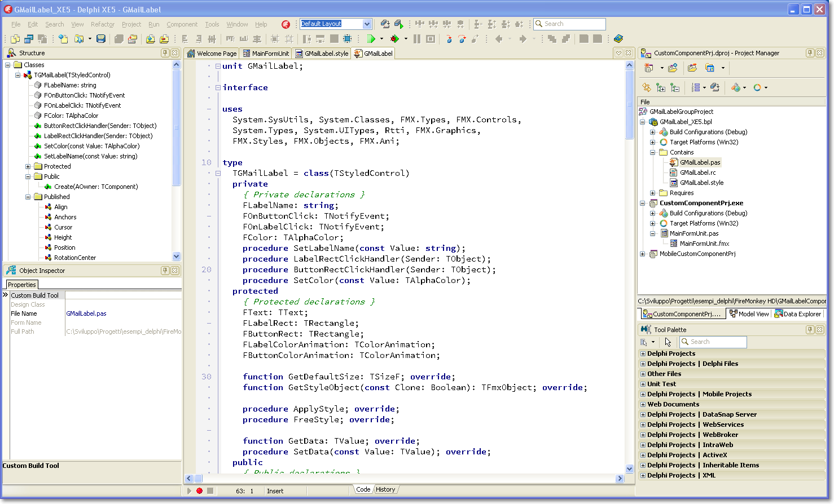834x504 pixels.
Task: Click Save Desktop icon beside layout box
Action: pyautogui.click(x=385, y=24)
